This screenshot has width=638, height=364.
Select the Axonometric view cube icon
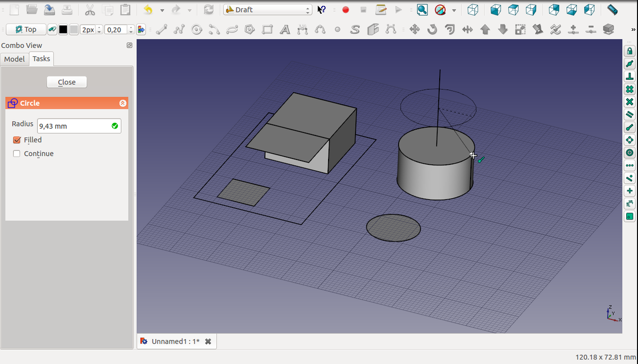coord(473,10)
